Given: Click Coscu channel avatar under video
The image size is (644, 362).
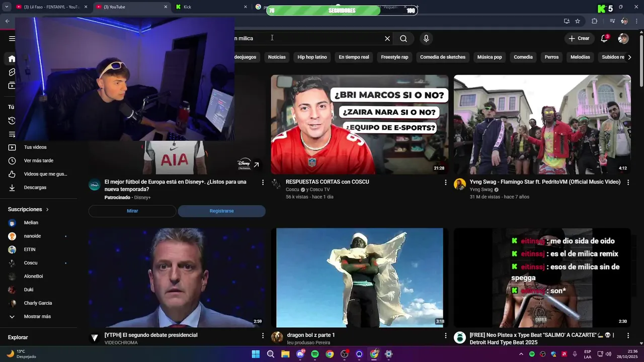Looking at the screenshot, I should click(277, 185).
